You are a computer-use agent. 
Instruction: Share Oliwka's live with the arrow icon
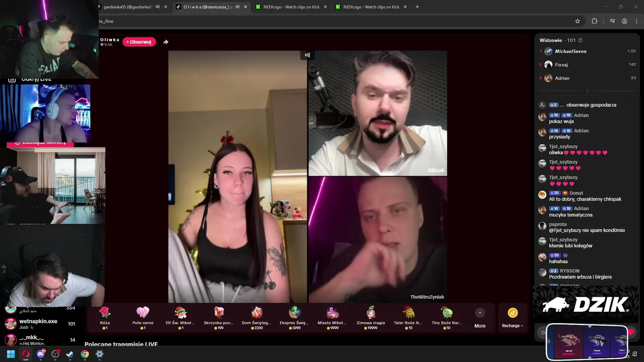pyautogui.click(x=166, y=42)
